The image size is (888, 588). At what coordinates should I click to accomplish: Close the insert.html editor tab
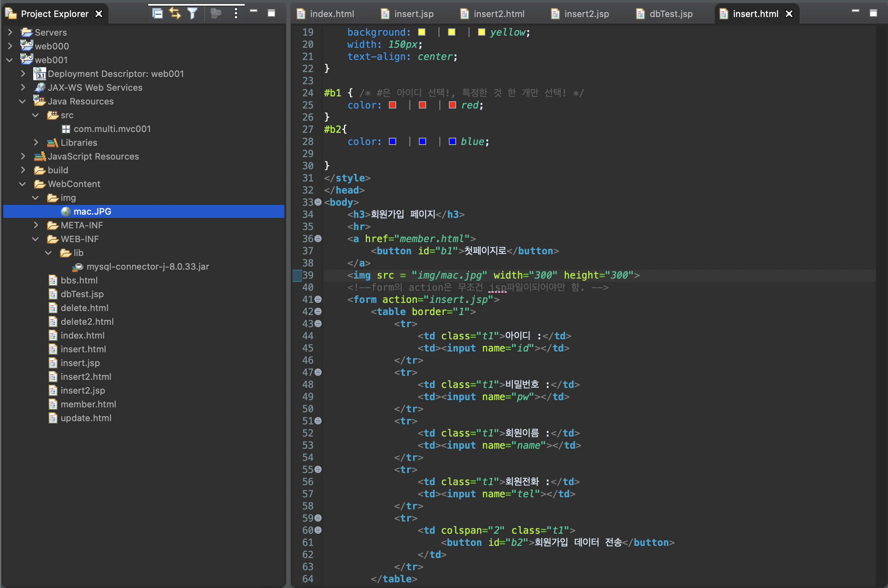[x=789, y=14]
